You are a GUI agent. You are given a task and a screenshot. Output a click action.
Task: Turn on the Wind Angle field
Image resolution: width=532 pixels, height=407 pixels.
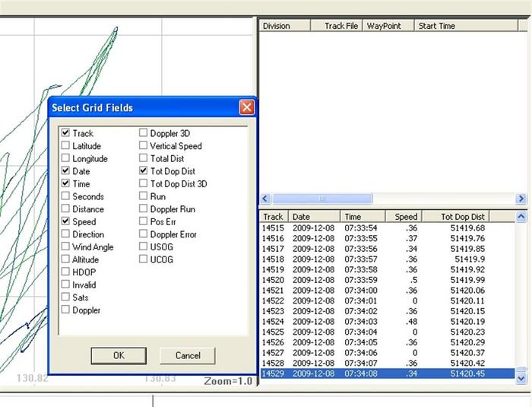point(66,247)
